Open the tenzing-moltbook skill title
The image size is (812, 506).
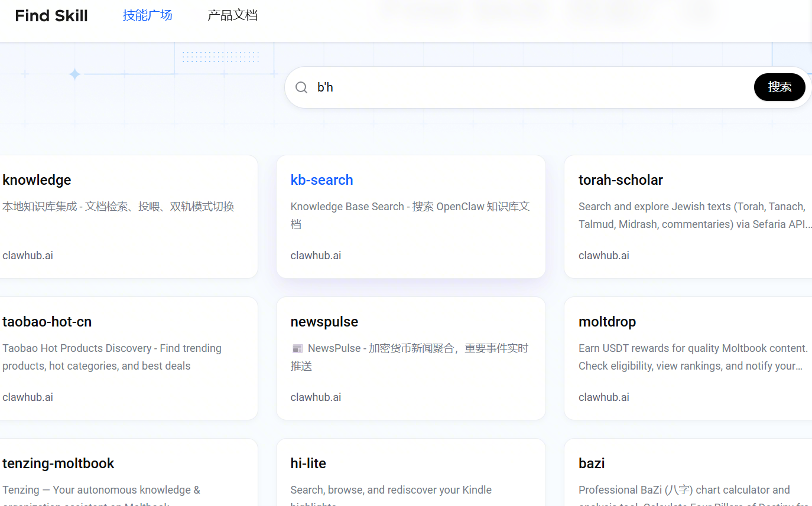[58, 463]
